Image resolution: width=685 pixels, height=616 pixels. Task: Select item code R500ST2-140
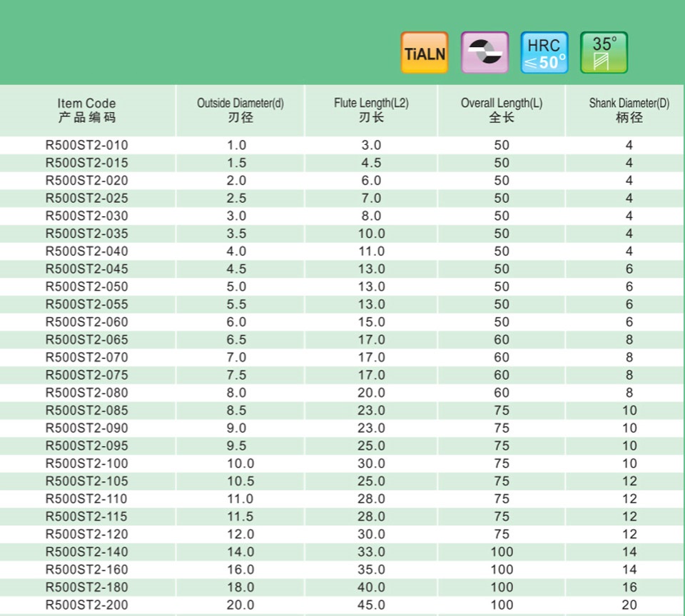coord(87,552)
